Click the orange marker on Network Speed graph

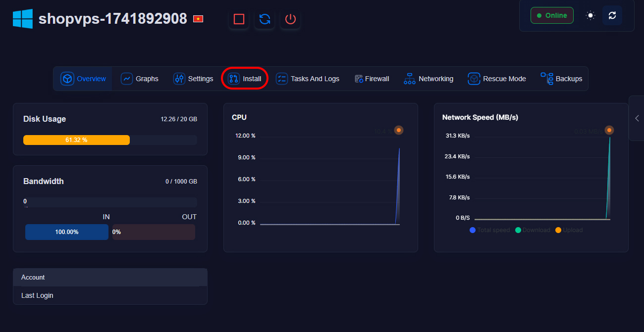click(x=609, y=130)
